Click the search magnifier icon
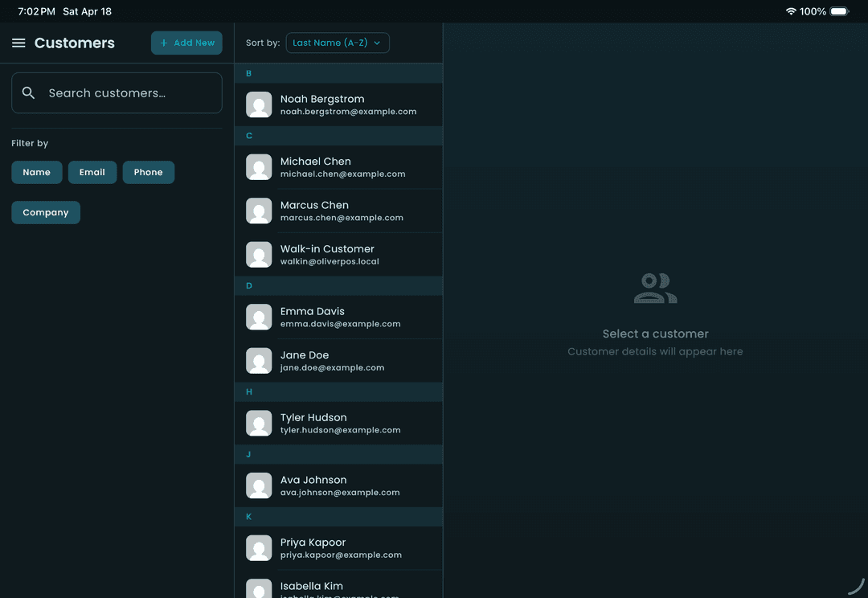868x598 pixels. (28, 93)
